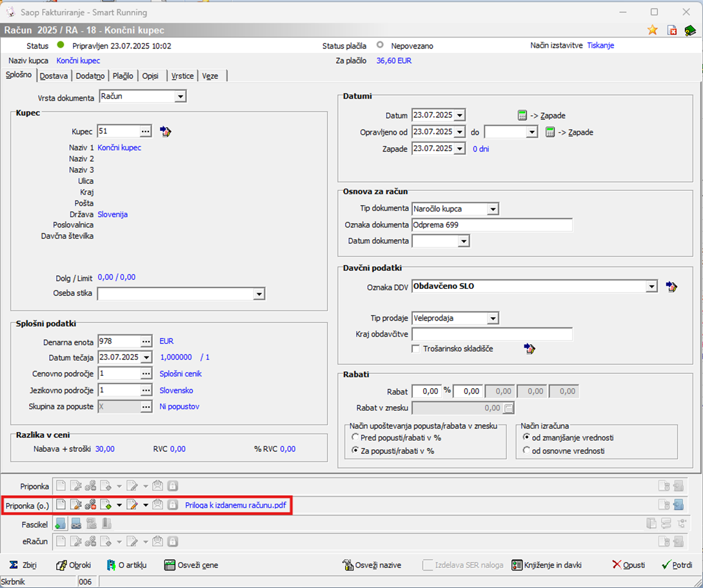
Task: Click the calculator icon next to Datum field
Action: 522,115
